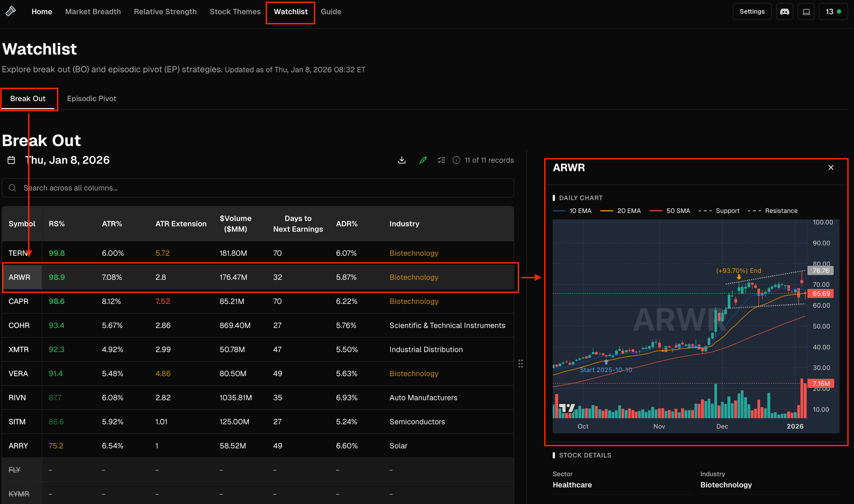Expand the drag handle between table and chart
The image size is (854, 504).
point(521,363)
